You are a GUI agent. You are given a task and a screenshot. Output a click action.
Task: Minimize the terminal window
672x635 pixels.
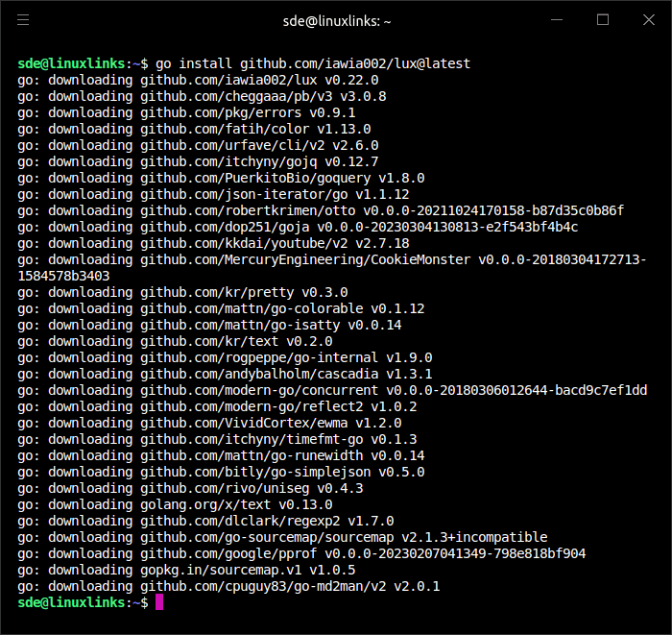point(557,20)
